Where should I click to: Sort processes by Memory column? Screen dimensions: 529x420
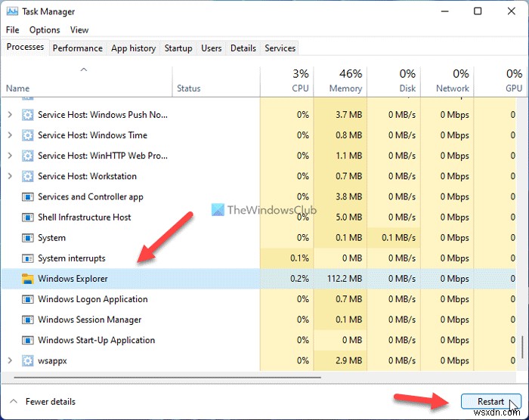[340, 81]
